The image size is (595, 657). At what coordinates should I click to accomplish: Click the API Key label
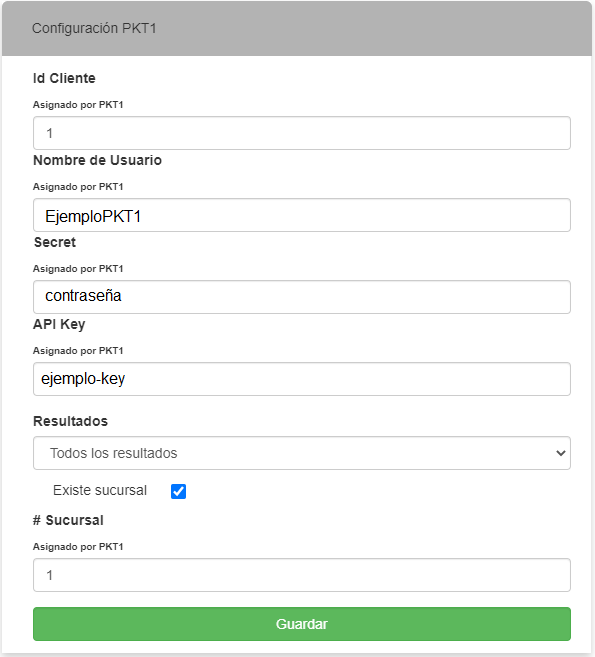pos(59,324)
